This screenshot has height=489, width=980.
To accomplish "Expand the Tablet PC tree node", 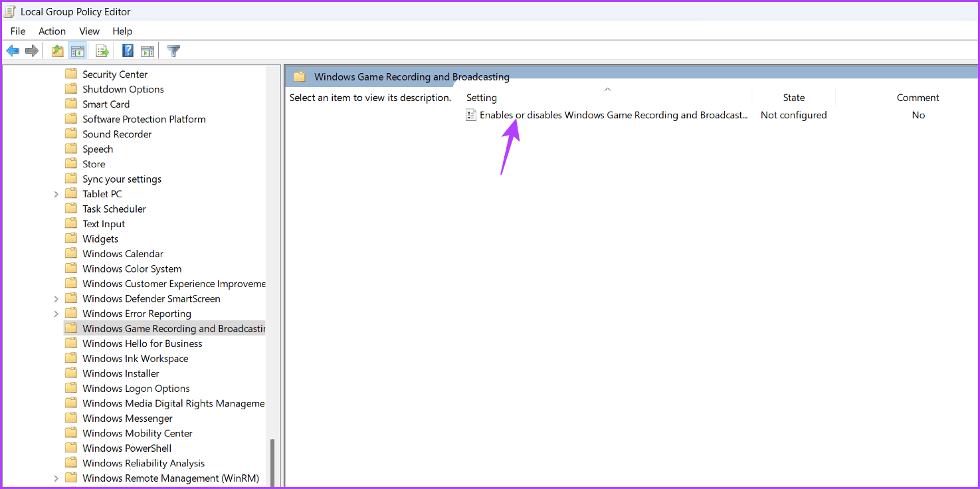I will click(x=56, y=194).
